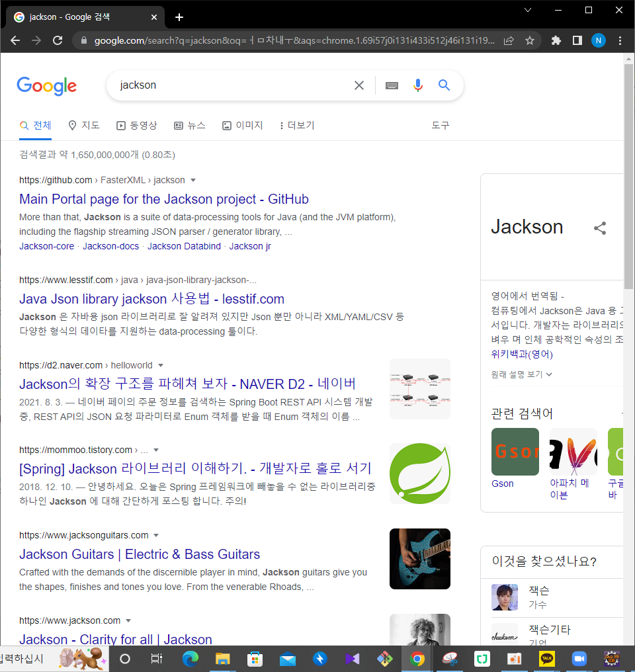The image size is (635, 672).
Task: Open KakaoTalk from the taskbar
Action: pos(547,659)
